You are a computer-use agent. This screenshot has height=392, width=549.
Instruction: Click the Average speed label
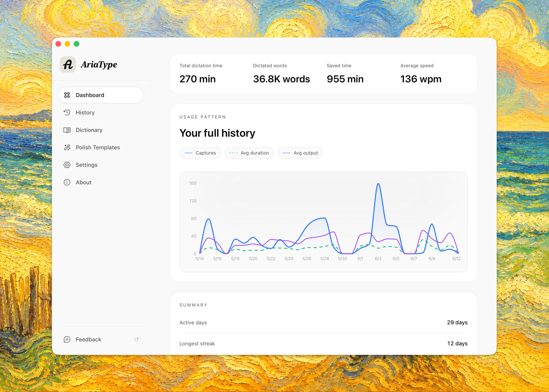click(x=417, y=66)
